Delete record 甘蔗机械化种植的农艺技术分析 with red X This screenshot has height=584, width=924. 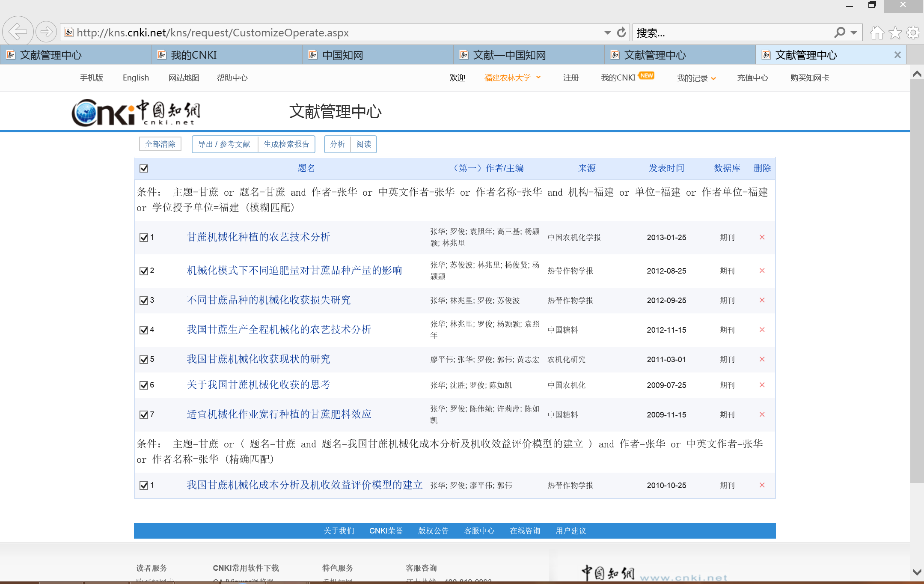(762, 237)
